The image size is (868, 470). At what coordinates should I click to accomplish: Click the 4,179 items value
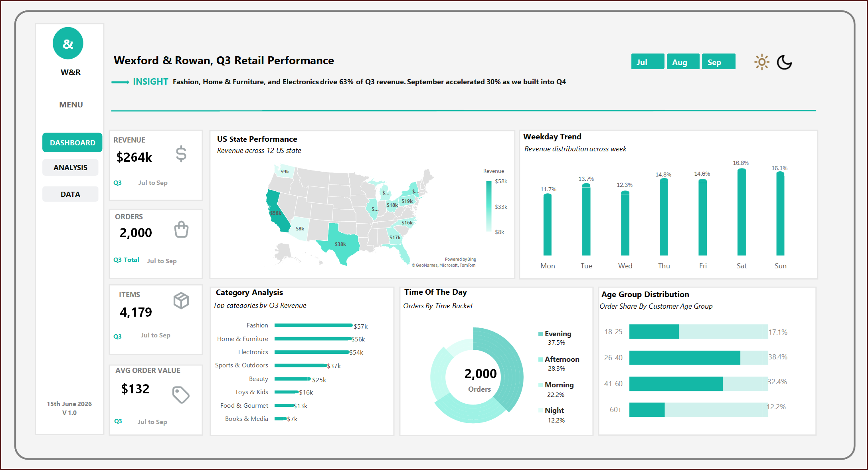point(136,312)
